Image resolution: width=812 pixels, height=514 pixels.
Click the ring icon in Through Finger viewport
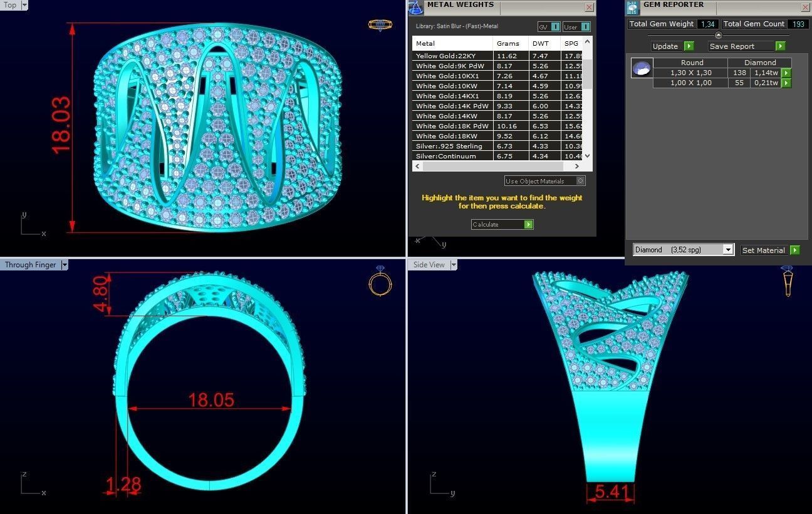tap(380, 281)
